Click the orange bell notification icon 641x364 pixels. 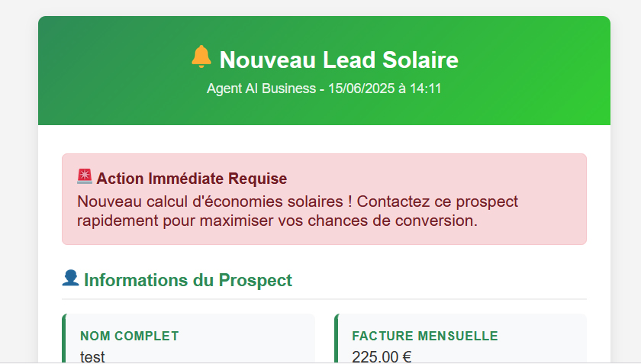201,56
